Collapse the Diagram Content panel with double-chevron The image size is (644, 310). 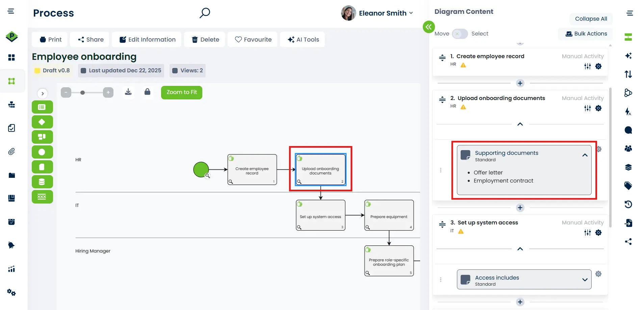pyautogui.click(x=428, y=27)
